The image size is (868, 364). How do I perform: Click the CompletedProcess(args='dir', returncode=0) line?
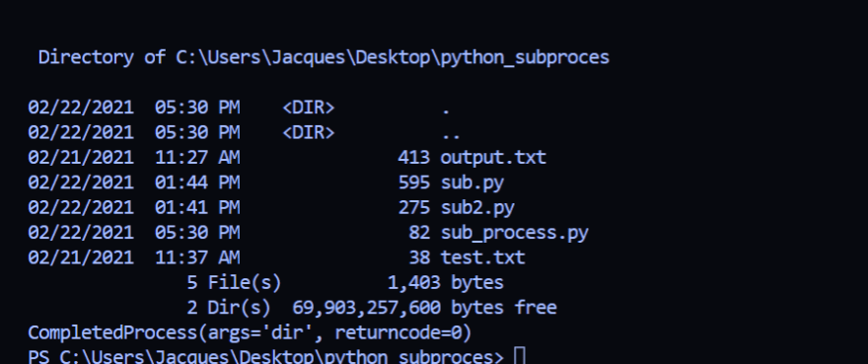click(250, 333)
